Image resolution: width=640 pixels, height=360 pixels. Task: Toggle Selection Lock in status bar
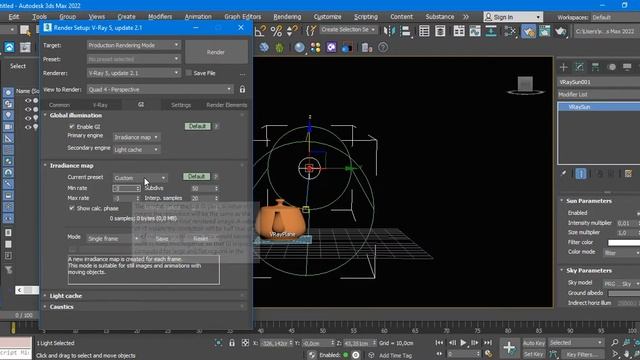point(232,343)
